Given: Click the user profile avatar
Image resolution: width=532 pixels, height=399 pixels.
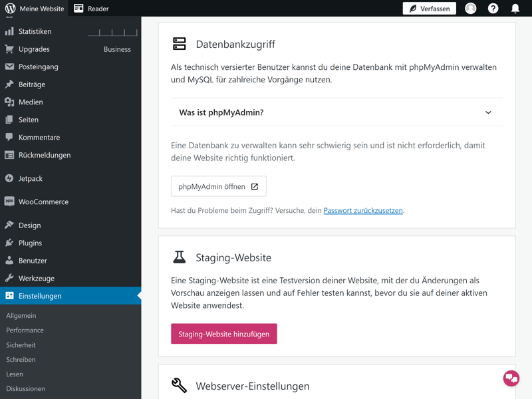Looking at the screenshot, I should (x=471, y=9).
